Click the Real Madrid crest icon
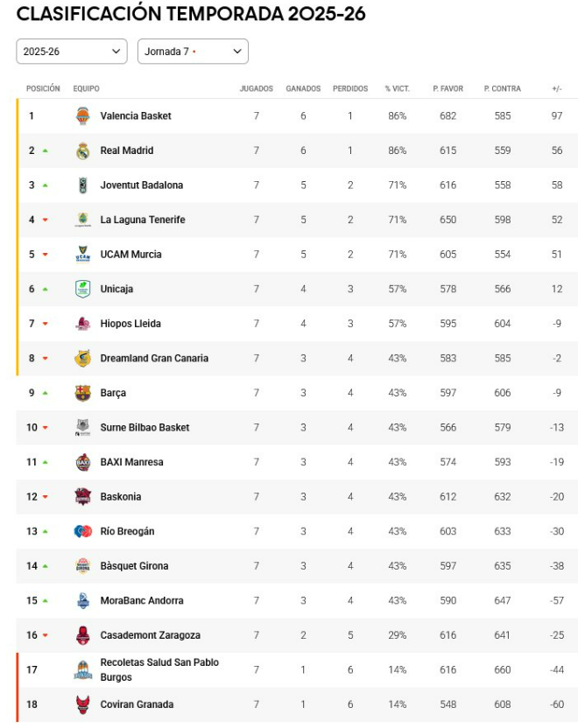578x728 pixels. (x=82, y=150)
